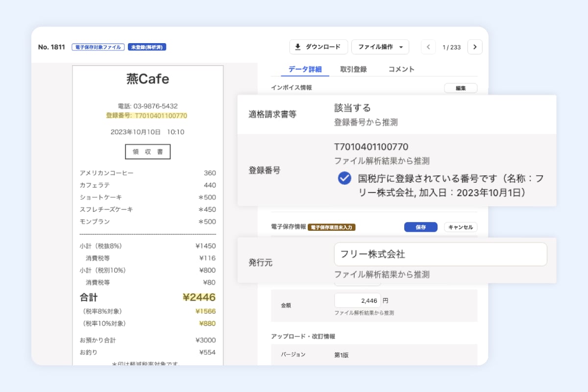
Task: Click the ダウンロード button
Action: coord(318,47)
